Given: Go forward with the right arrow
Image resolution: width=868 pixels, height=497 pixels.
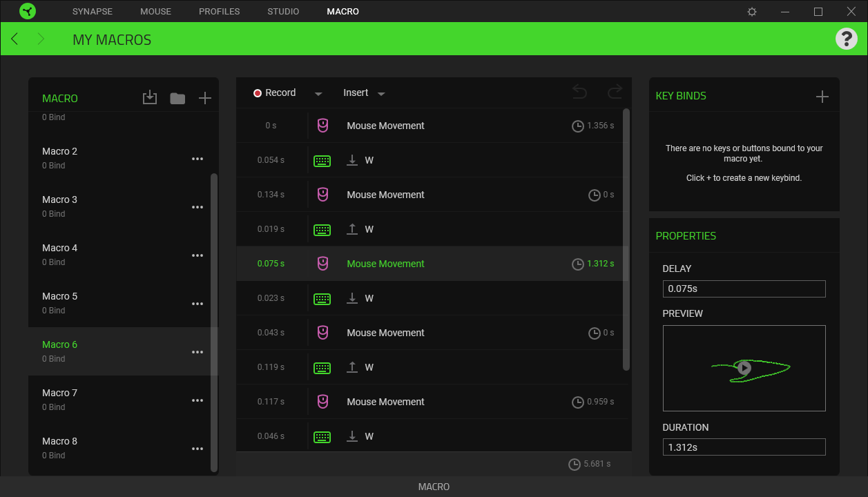Looking at the screenshot, I should click(41, 39).
